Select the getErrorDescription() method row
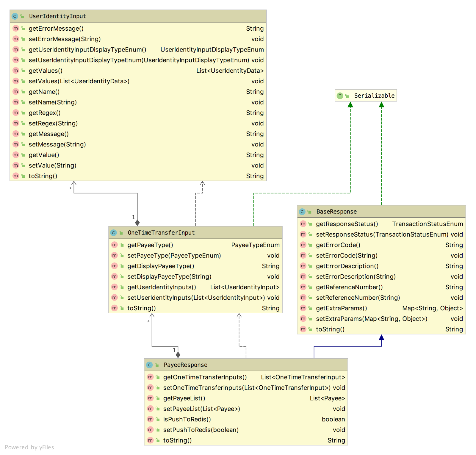Screen dimensions: 476x455 pyautogui.click(x=381, y=266)
